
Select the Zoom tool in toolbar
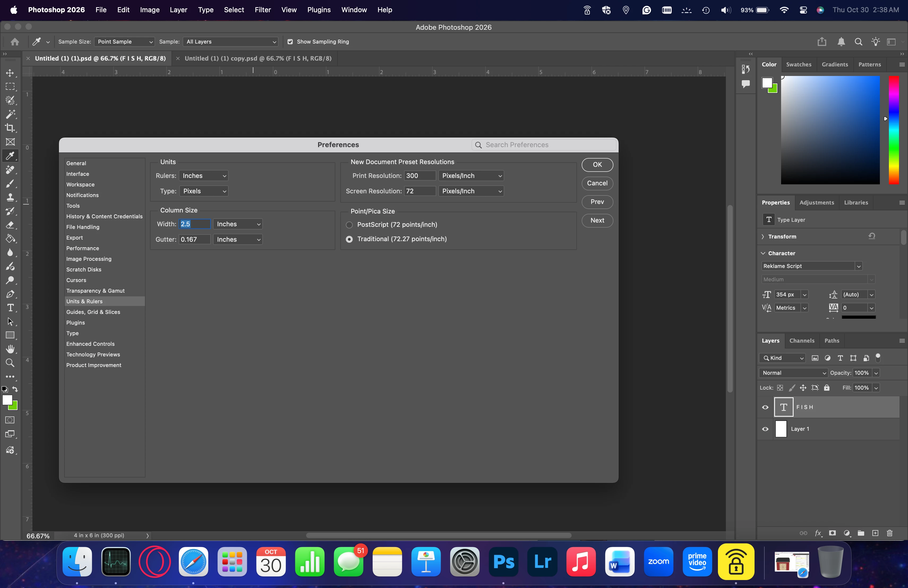(x=10, y=363)
